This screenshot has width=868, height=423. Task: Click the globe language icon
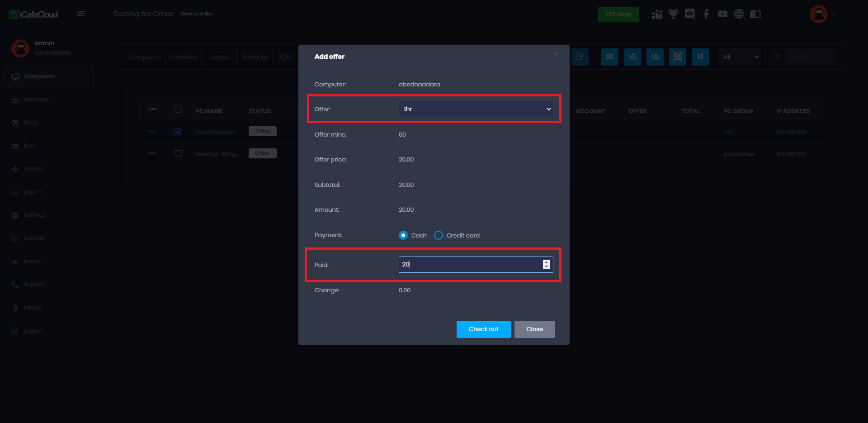click(739, 14)
